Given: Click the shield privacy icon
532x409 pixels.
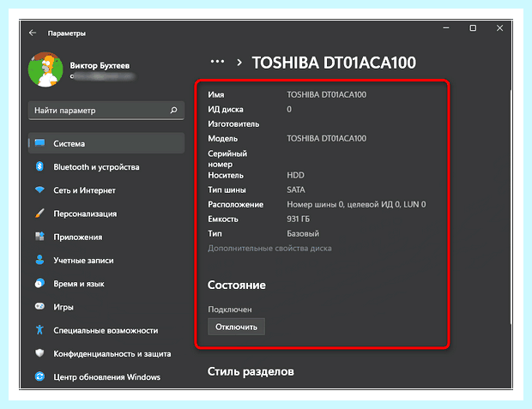Looking at the screenshot, I should pyautogui.click(x=39, y=353).
